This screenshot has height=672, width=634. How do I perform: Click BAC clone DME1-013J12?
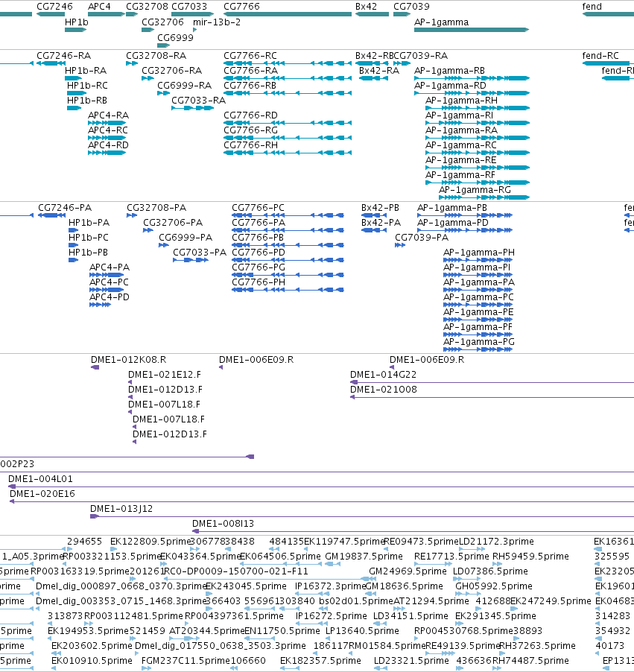(121, 509)
